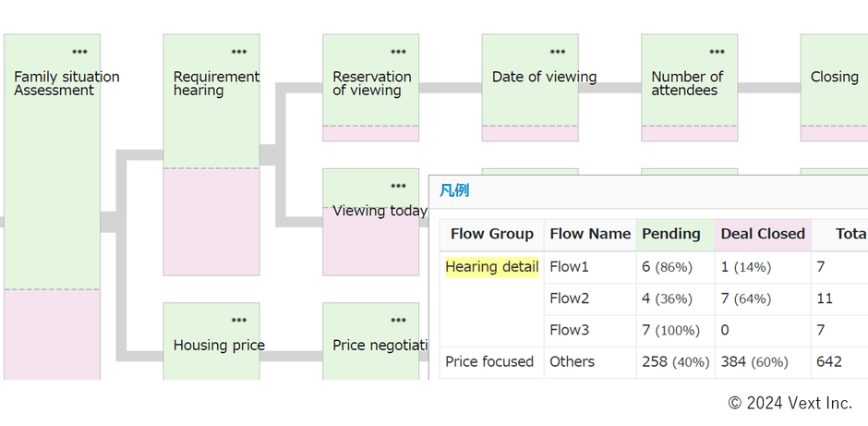Click the 凡例 legend panel title
Viewport: 868px width, 426px height.
[453, 190]
